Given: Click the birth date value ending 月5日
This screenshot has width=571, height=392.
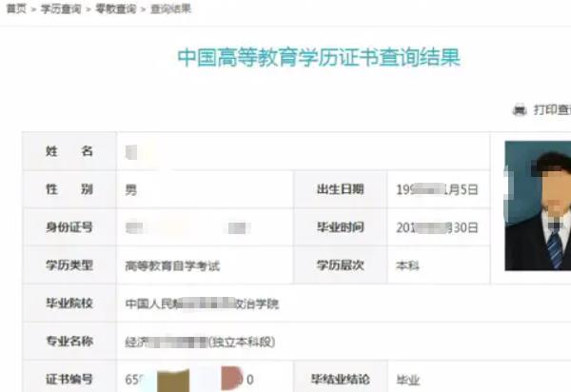Looking at the screenshot, I should pyautogui.click(x=437, y=189).
